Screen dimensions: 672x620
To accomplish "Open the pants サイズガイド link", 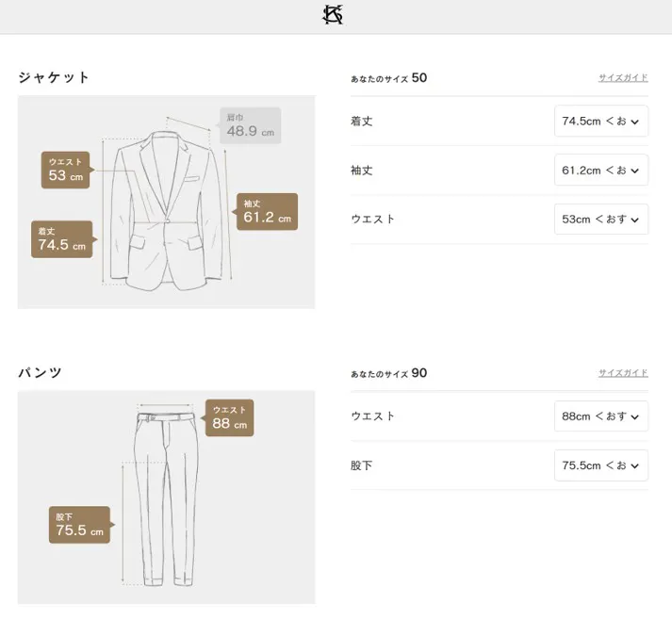I will pyautogui.click(x=623, y=373).
